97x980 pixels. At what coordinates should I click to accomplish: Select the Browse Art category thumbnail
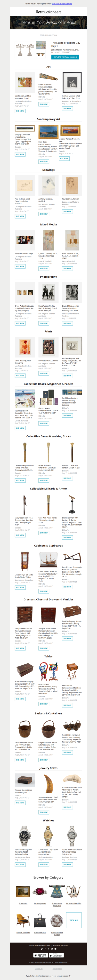[x=23, y=891]
